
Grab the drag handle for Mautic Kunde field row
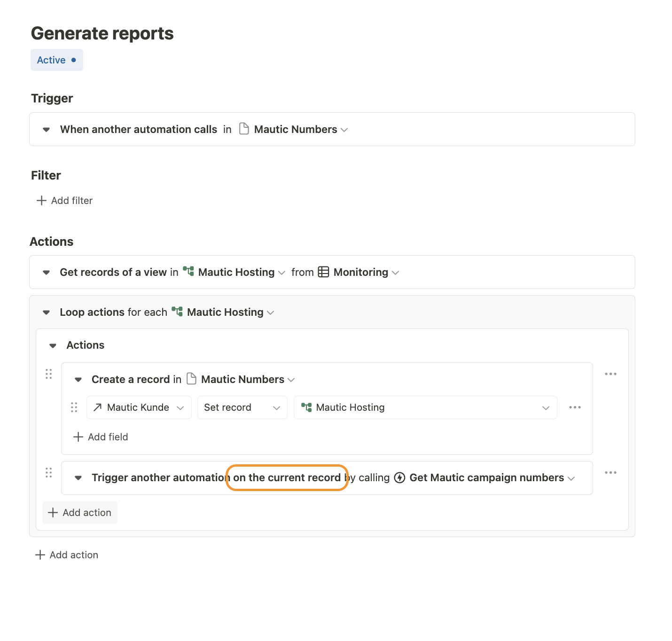click(x=74, y=407)
